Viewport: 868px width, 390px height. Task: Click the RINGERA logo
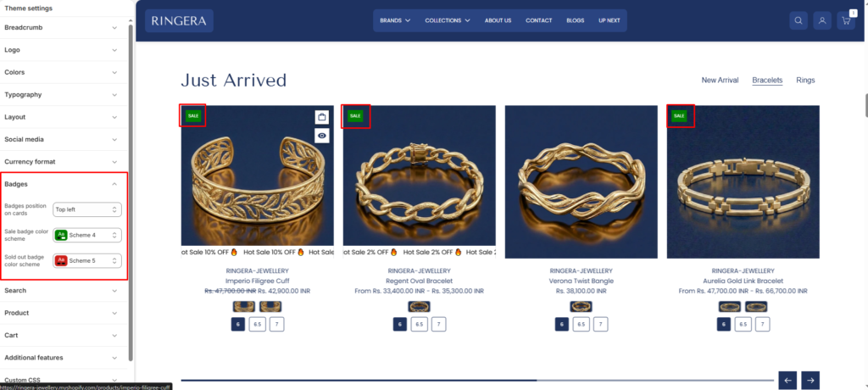coord(179,21)
